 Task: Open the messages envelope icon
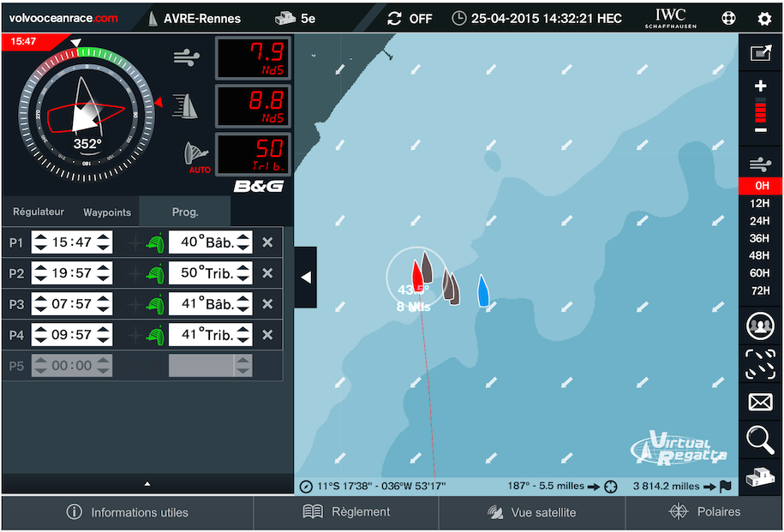pos(760,402)
